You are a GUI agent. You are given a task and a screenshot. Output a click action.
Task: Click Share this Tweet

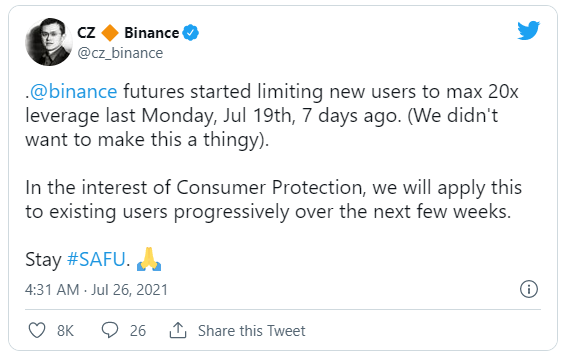pos(252,331)
